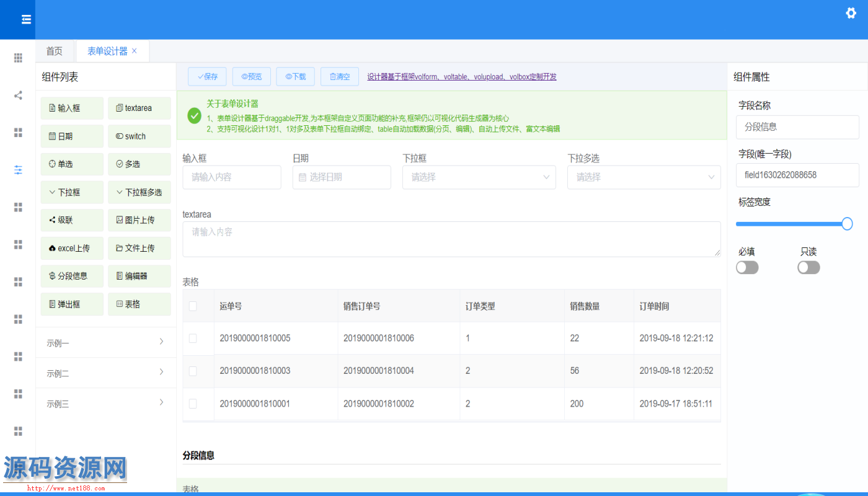
Task: Pick the 编辑器 component
Action: click(139, 276)
